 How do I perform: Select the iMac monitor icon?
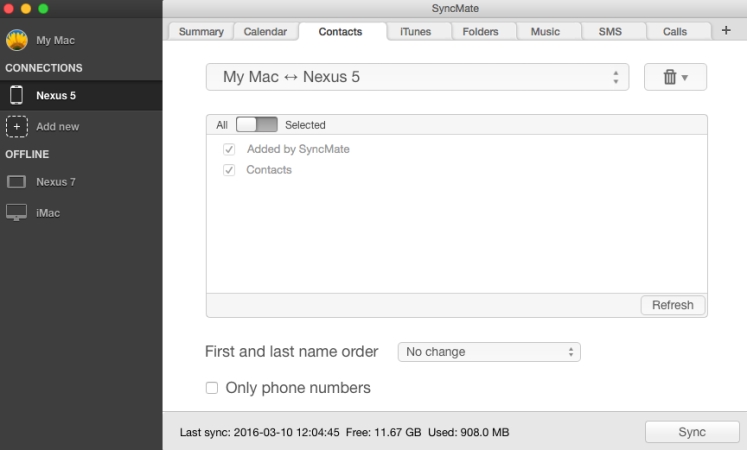coord(16,213)
